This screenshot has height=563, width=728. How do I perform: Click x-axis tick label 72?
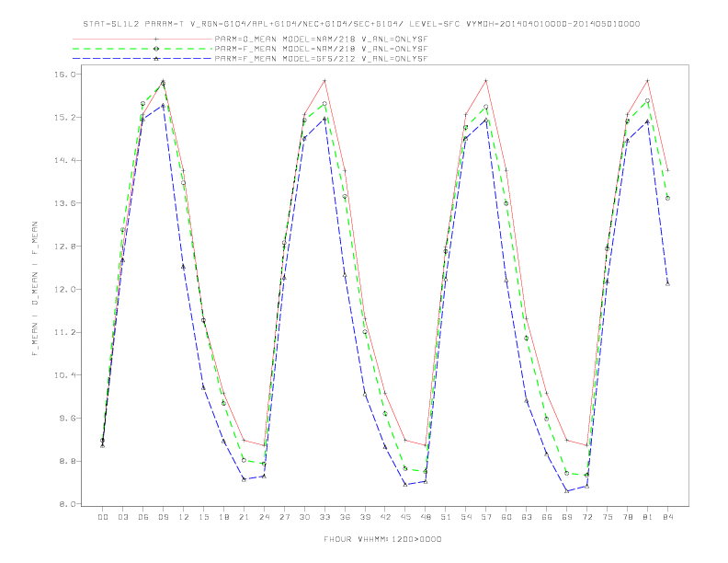[x=586, y=517]
